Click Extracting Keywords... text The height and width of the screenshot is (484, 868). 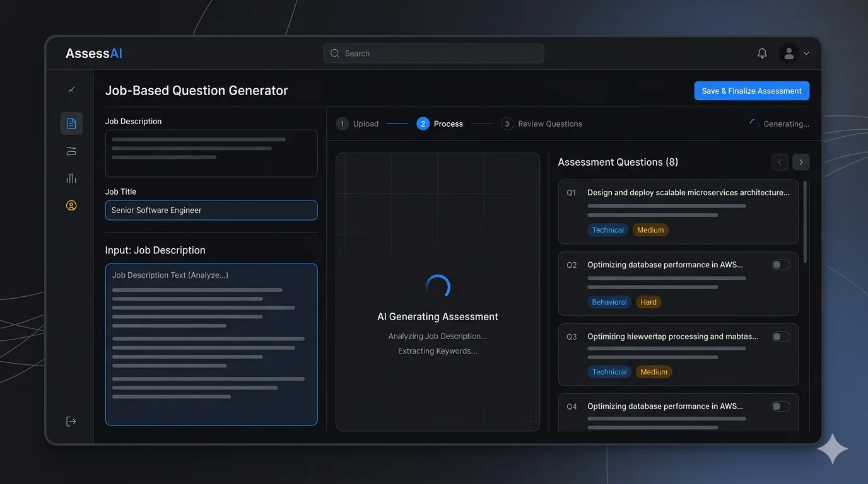[438, 351]
